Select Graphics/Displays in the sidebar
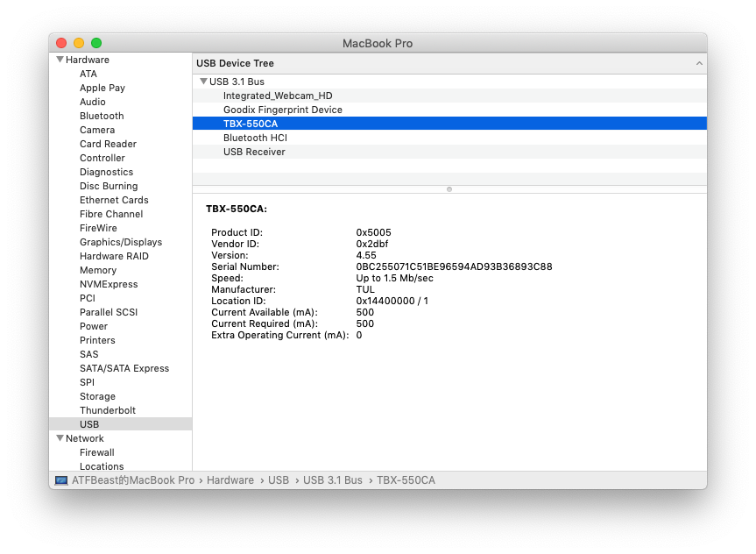756x554 pixels. tap(121, 242)
